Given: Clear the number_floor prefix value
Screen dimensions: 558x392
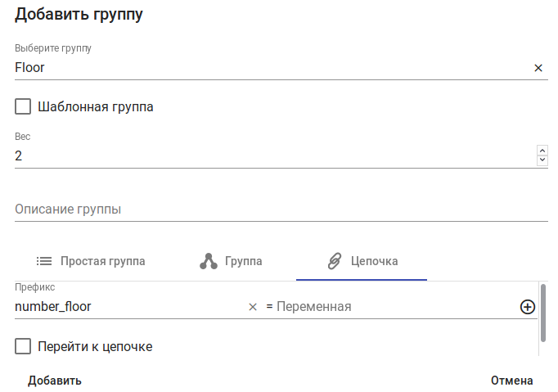Looking at the screenshot, I should click(253, 307).
